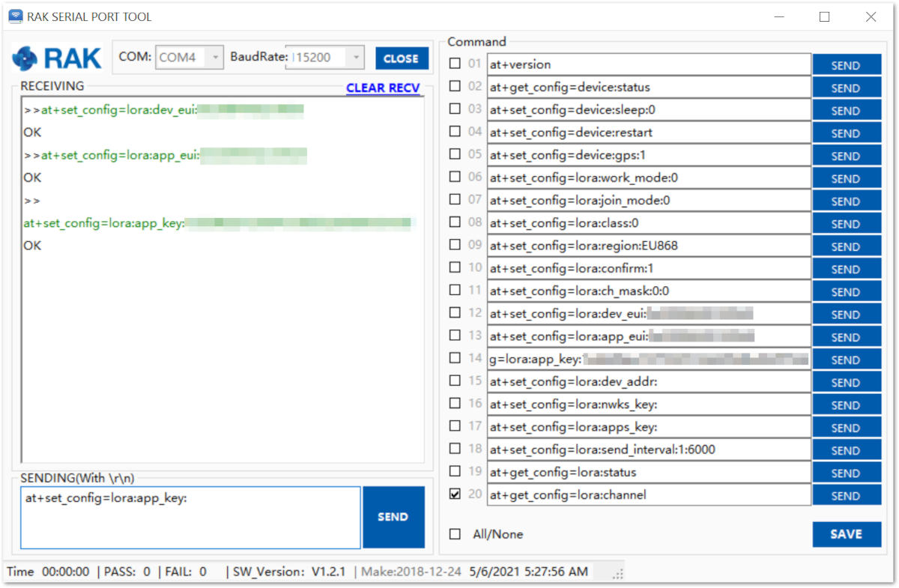The width and height of the screenshot is (899, 588).
Task: Click the received lora:dev_eui command line
Action: 163,110
